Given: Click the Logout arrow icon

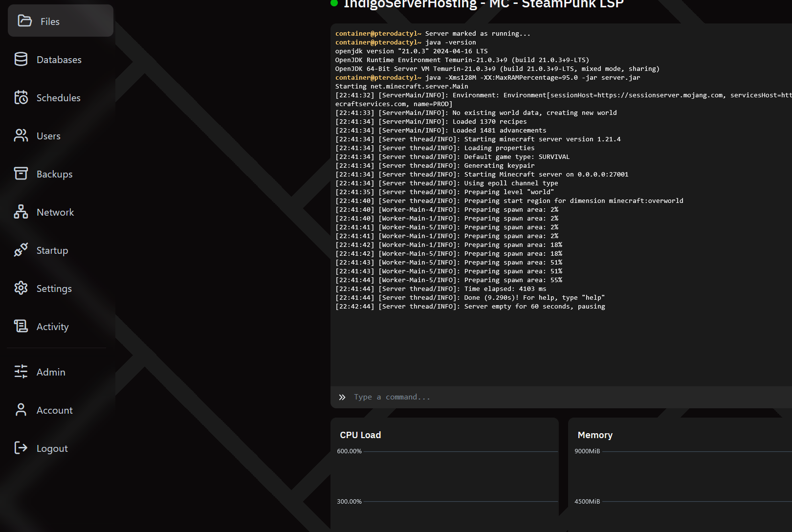Looking at the screenshot, I should tap(21, 448).
